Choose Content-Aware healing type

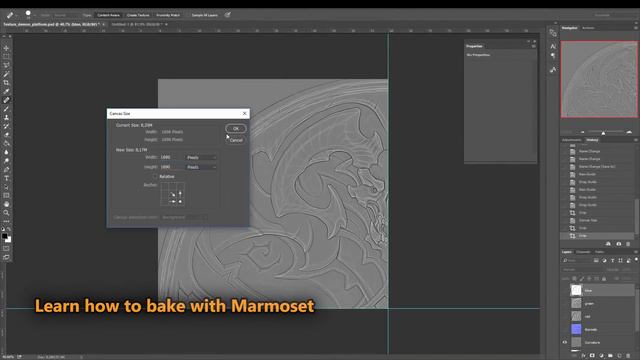pos(108,15)
